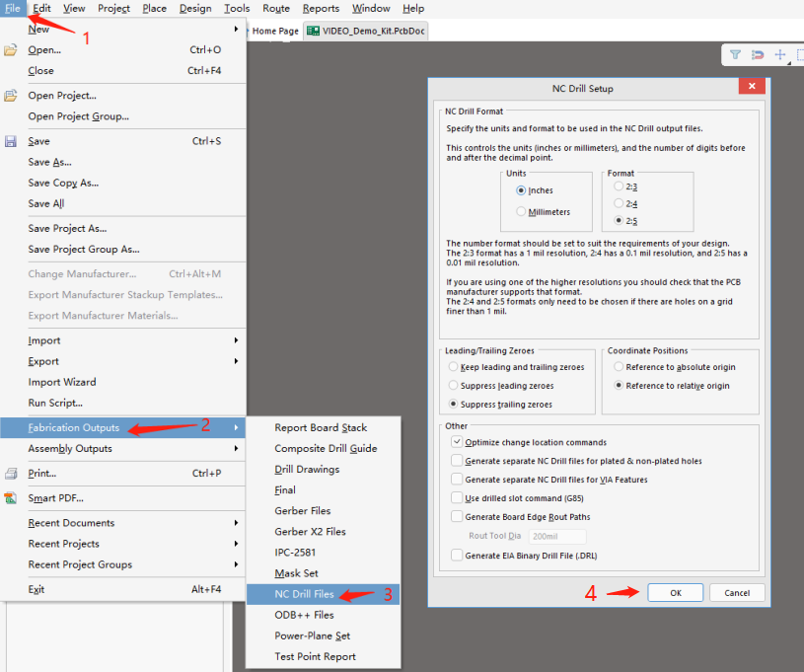This screenshot has height=672, width=804.
Task: Click the Open Project folder icon
Action: [11, 96]
